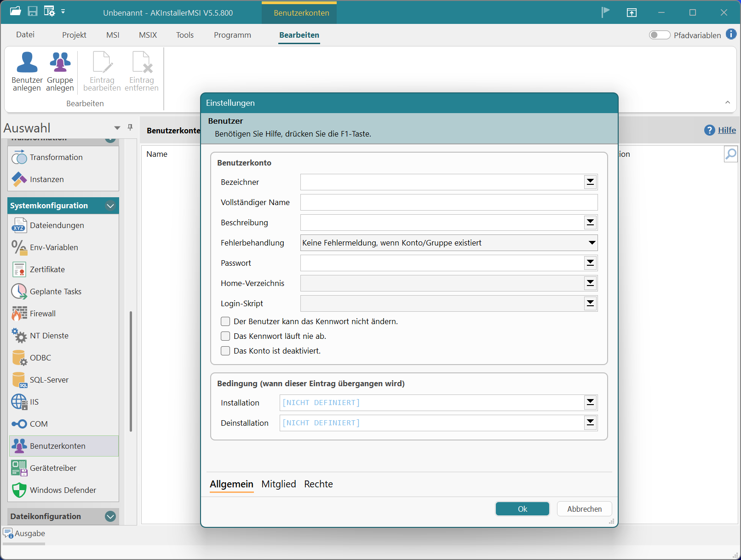
Task: Open the Projekt menu
Action: tap(74, 35)
